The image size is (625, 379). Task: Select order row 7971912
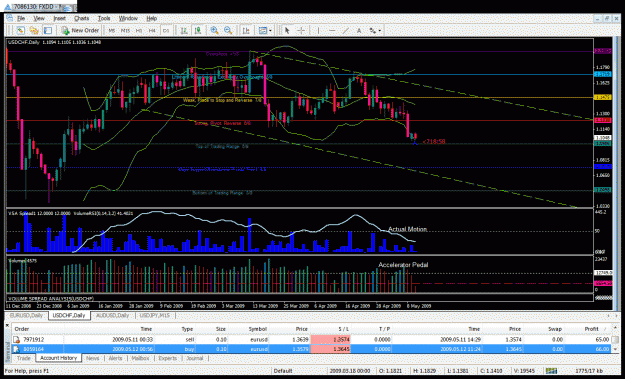click(311, 340)
